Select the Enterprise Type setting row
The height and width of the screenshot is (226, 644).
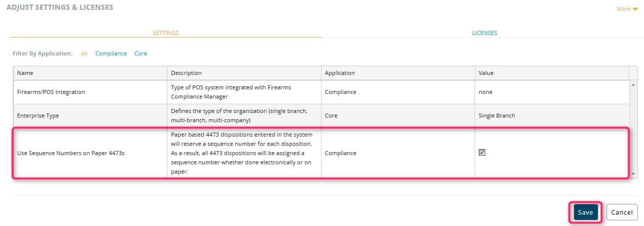point(321,116)
